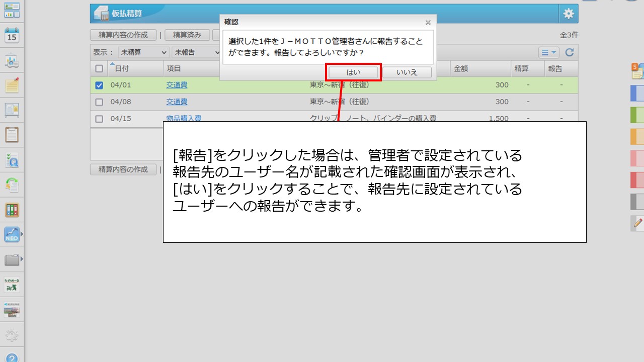644x362 pixels.
Task: Click the pencil icon on right edge
Action: click(637, 223)
